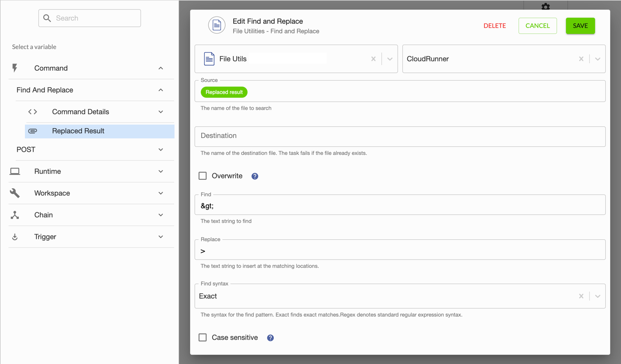Enable the Case sensitive checkbox
621x364 pixels.
click(x=203, y=337)
